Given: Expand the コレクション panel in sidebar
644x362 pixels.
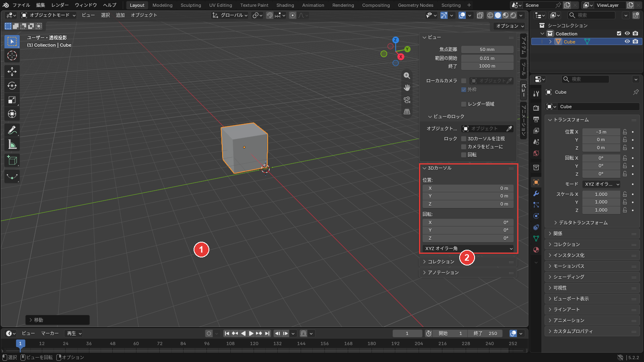Looking at the screenshot, I should click(468, 262).
